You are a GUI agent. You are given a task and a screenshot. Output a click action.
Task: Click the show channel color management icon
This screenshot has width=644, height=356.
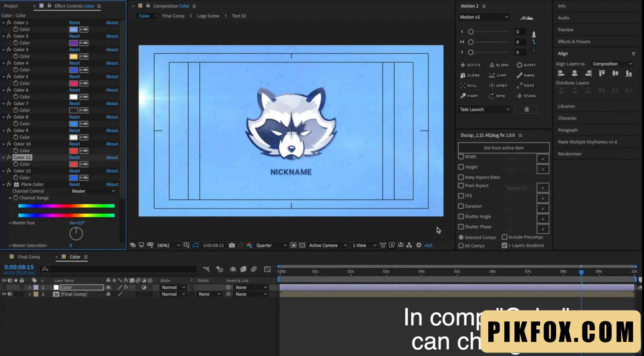pyautogui.click(x=249, y=245)
